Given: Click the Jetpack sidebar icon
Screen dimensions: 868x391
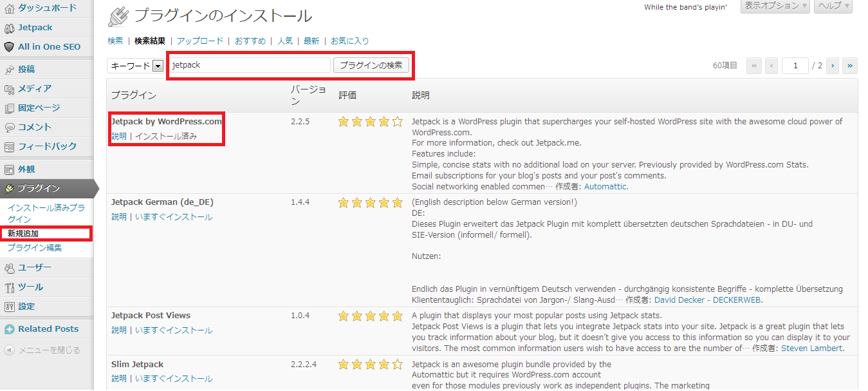Looking at the screenshot, I should pyautogui.click(x=9, y=28).
